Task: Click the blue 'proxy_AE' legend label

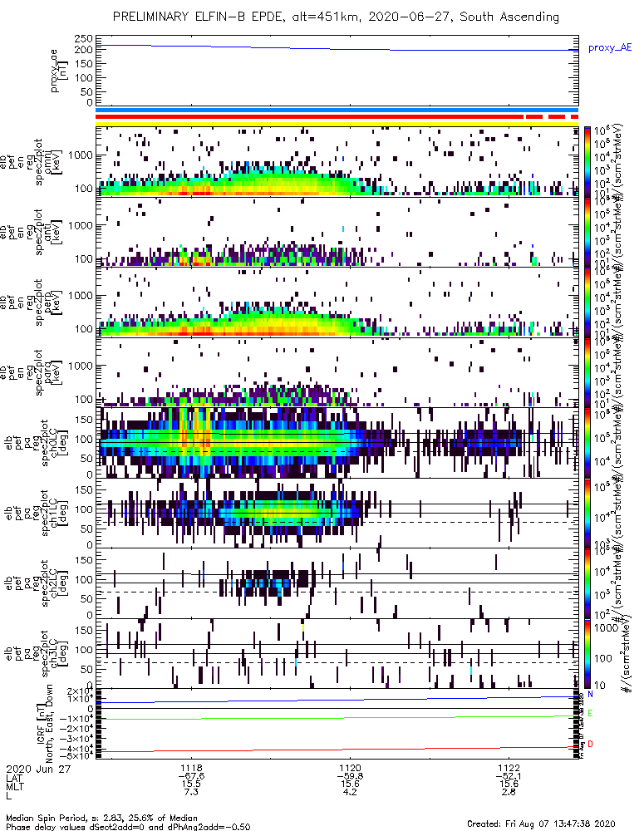Action: pyautogui.click(x=610, y=47)
